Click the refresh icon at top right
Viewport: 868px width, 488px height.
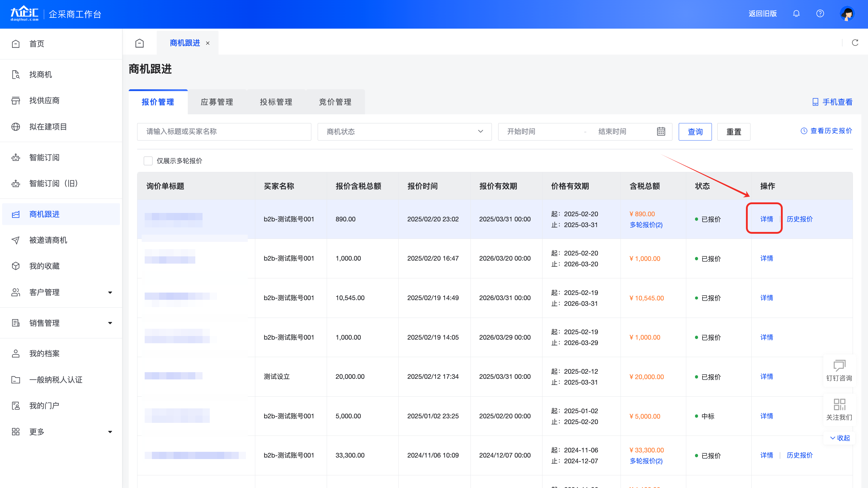(x=855, y=43)
